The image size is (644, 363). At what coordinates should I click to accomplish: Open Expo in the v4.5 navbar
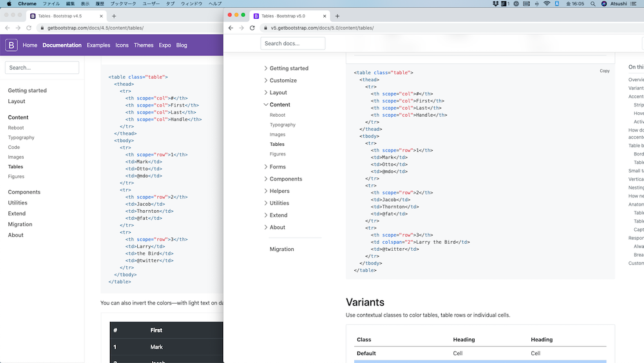pos(165,45)
